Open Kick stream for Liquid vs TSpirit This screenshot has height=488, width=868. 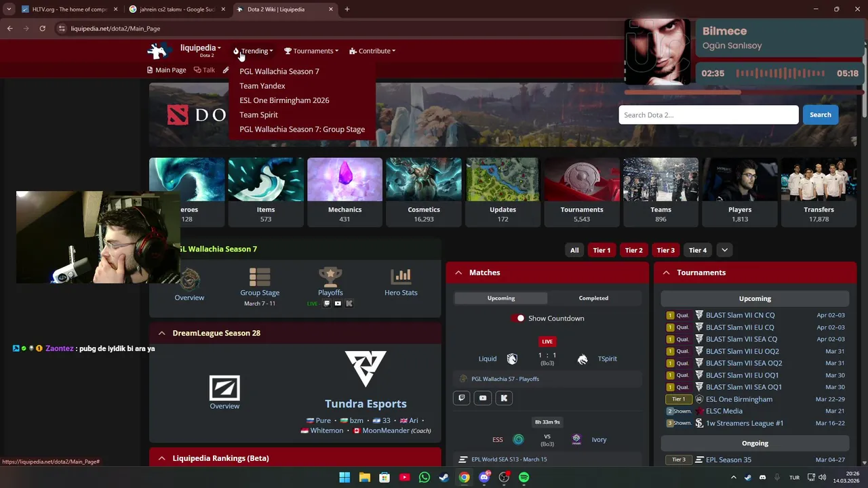[x=504, y=398]
